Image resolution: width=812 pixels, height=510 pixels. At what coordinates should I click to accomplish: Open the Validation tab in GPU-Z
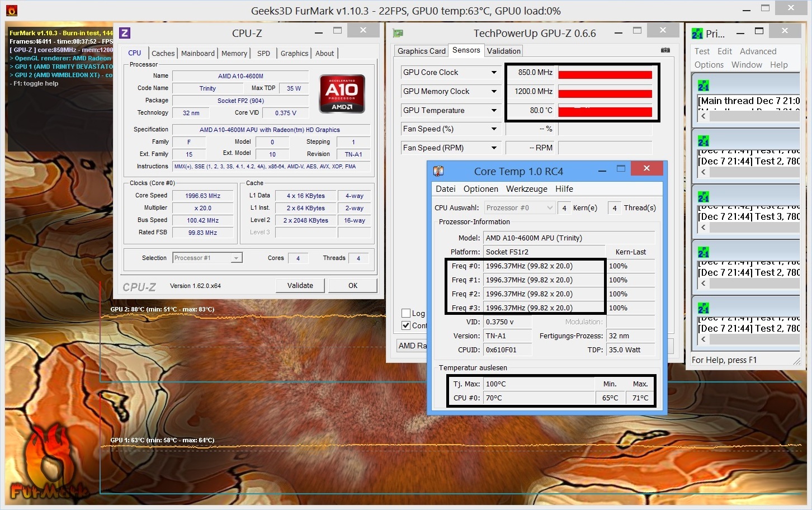pos(504,51)
